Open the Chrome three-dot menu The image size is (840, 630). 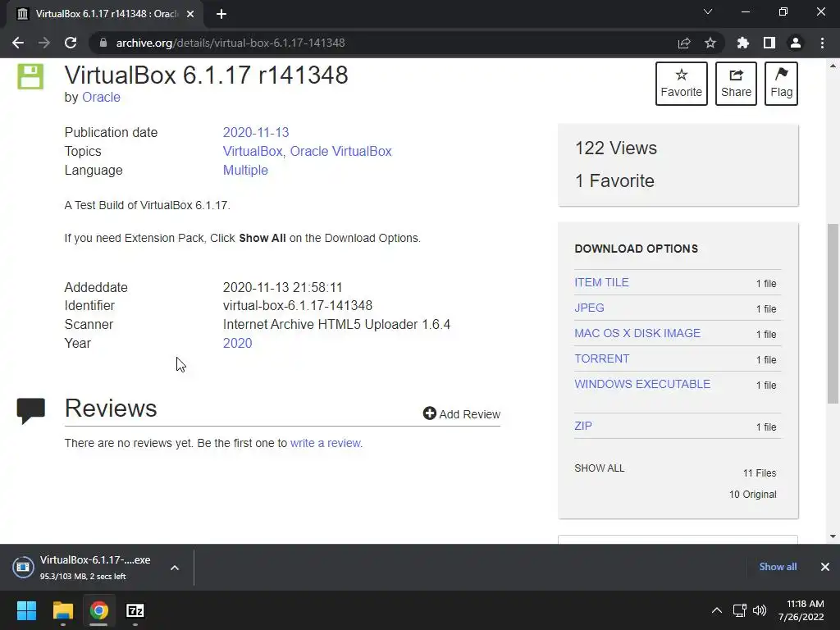click(x=822, y=43)
